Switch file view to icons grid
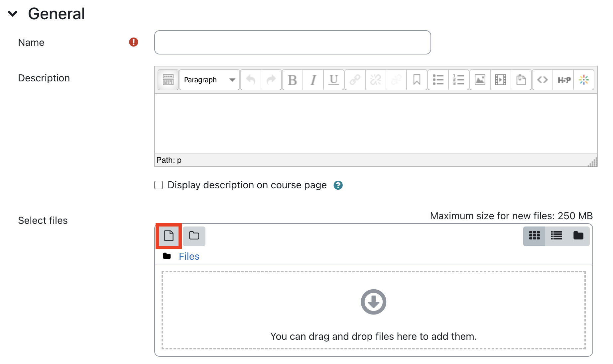This screenshot has height=364, width=613. click(x=534, y=236)
